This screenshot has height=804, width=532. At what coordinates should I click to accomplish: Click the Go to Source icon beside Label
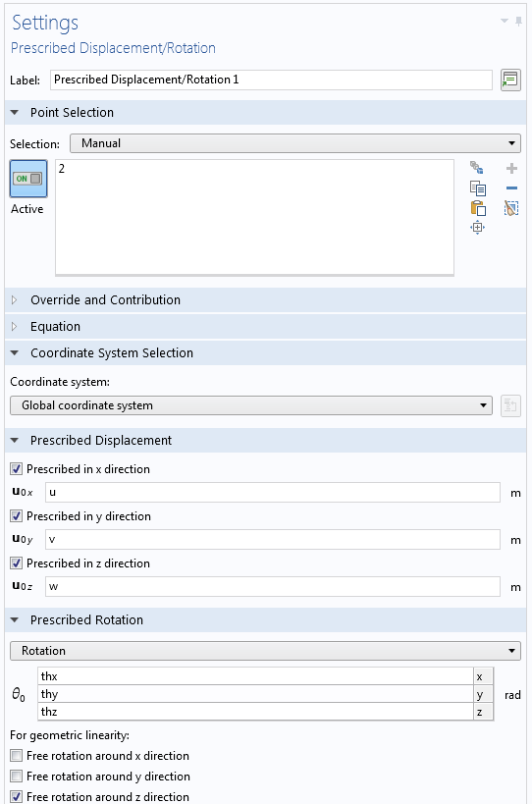coord(510,80)
